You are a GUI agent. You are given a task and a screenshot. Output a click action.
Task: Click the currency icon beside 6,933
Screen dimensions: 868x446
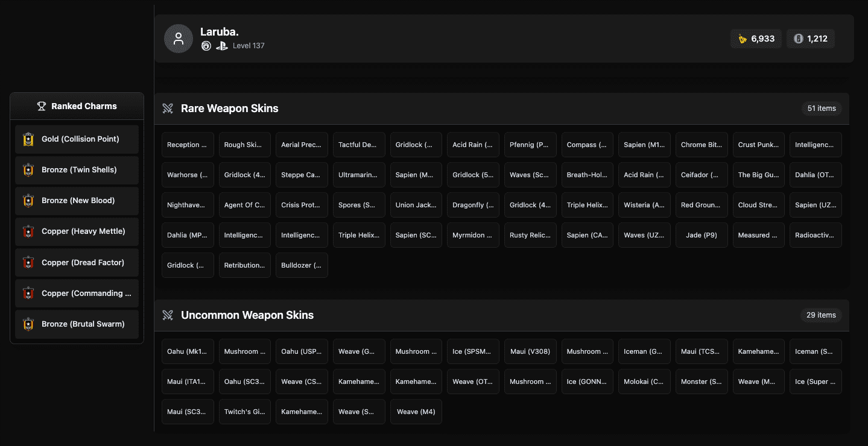pyautogui.click(x=743, y=39)
